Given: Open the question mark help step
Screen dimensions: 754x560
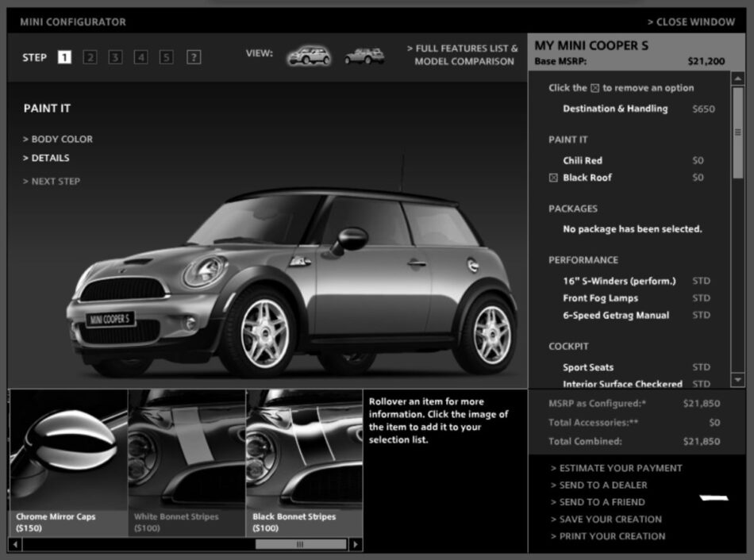Looking at the screenshot, I should [x=194, y=57].
